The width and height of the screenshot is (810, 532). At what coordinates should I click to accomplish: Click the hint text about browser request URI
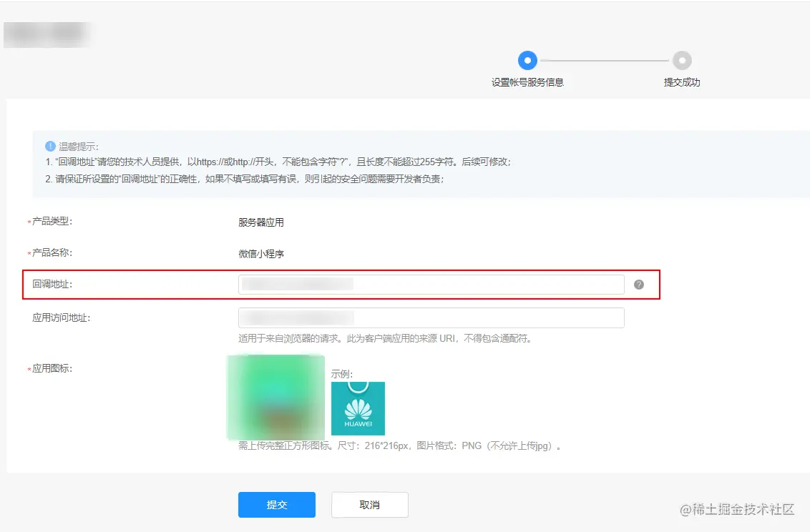coord(386,338)
